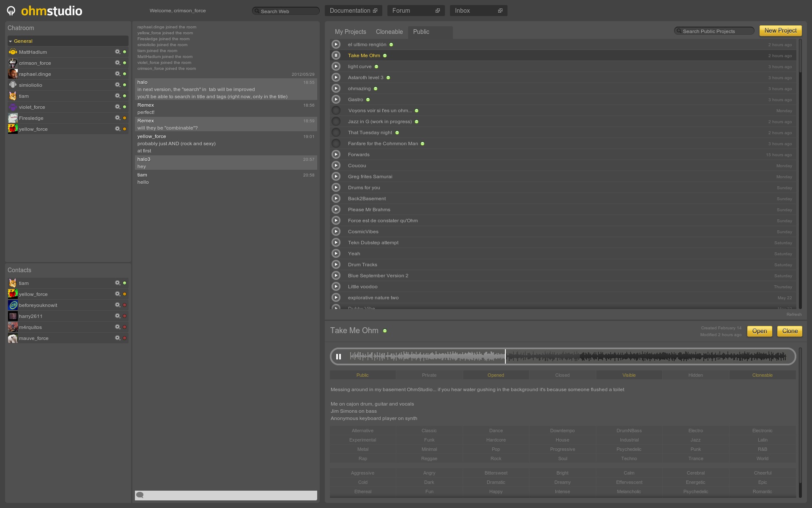This screenshot has width=812, height=508.
Task: Open Documentation in external window
Action: coord(353,11)
